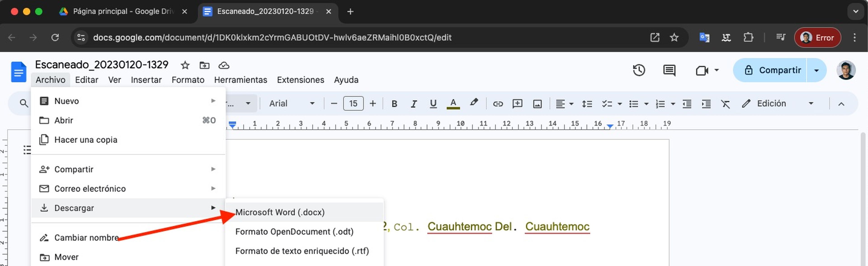Image resolution: width=868 pixels, height=266 pixels.
Task: Open the Ayuda menu
Action: pyautogui.click(x=346, y=80)
